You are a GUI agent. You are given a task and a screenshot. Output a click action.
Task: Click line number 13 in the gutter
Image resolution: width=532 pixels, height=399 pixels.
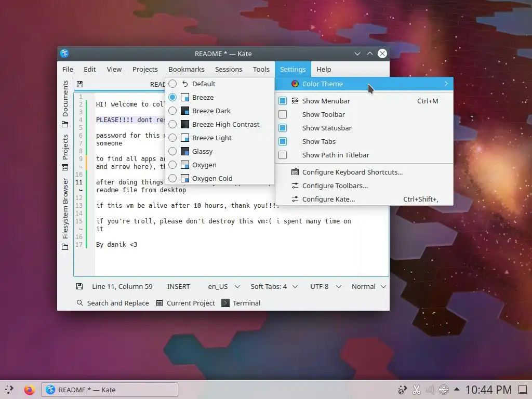79,205
